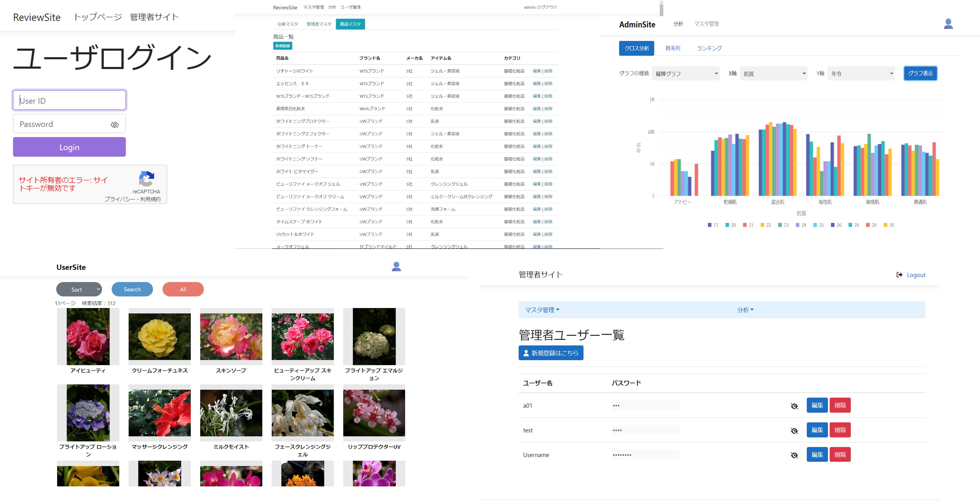This screenshot has width=980, height=503.
Task: Reveal password for user test
Action: tap(794, 431)
